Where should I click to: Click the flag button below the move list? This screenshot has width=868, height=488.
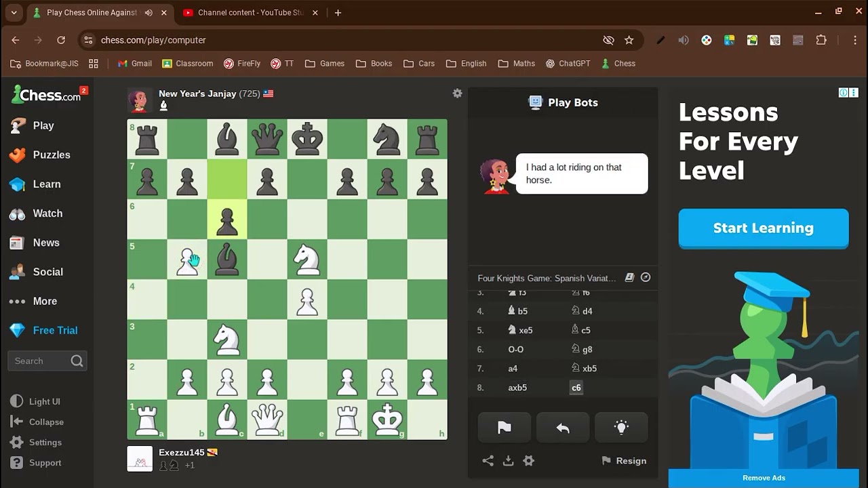click(x=505, y=428)
